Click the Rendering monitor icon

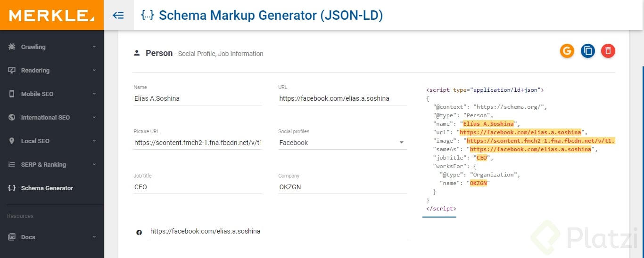click(12, 70)
